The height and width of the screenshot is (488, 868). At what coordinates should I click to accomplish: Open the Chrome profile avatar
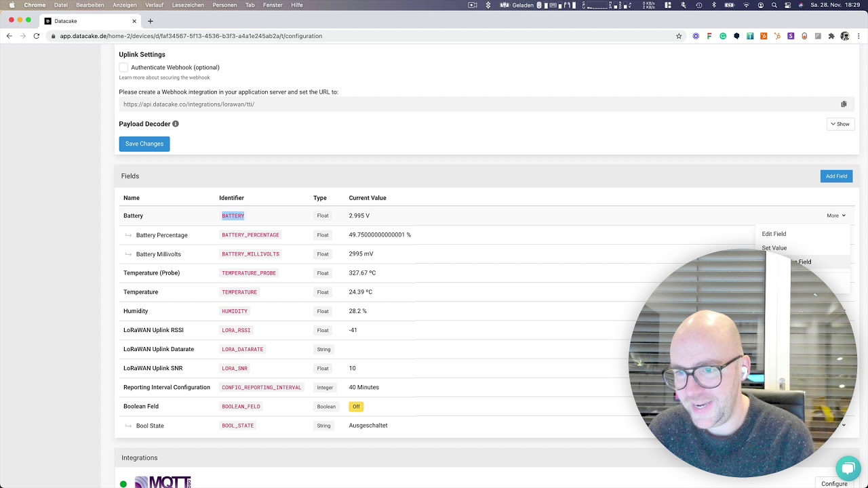point(845,36)
